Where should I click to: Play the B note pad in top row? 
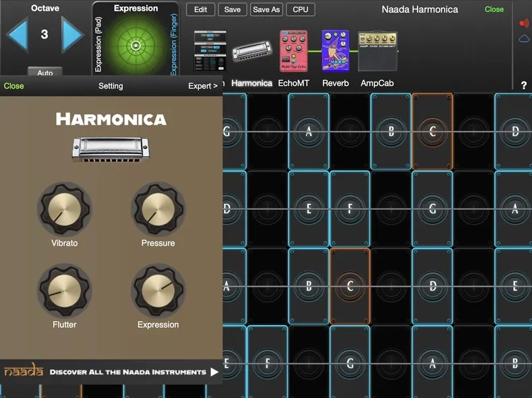(x=391, y=132)
